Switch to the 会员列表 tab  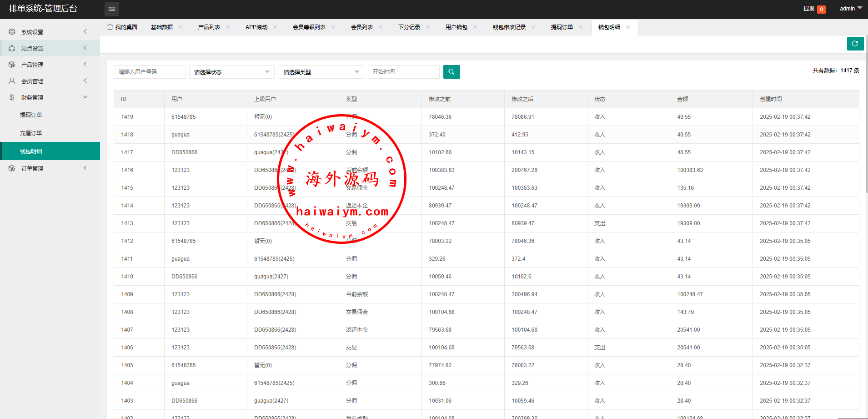(361, 27)
